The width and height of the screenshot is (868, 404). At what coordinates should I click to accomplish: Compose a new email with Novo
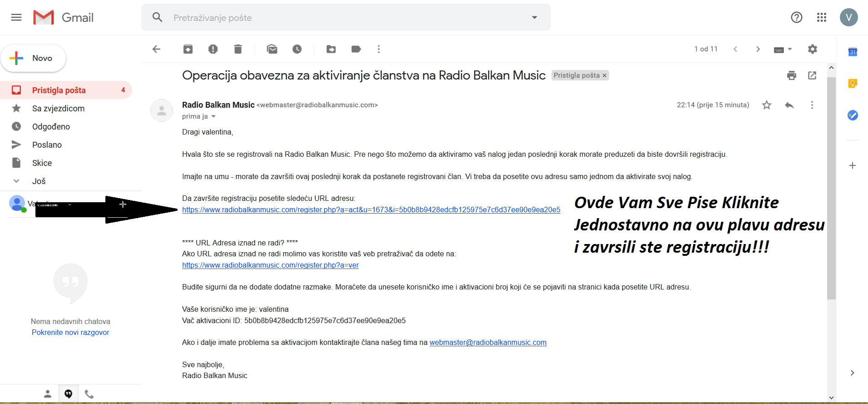click(34, 58)
